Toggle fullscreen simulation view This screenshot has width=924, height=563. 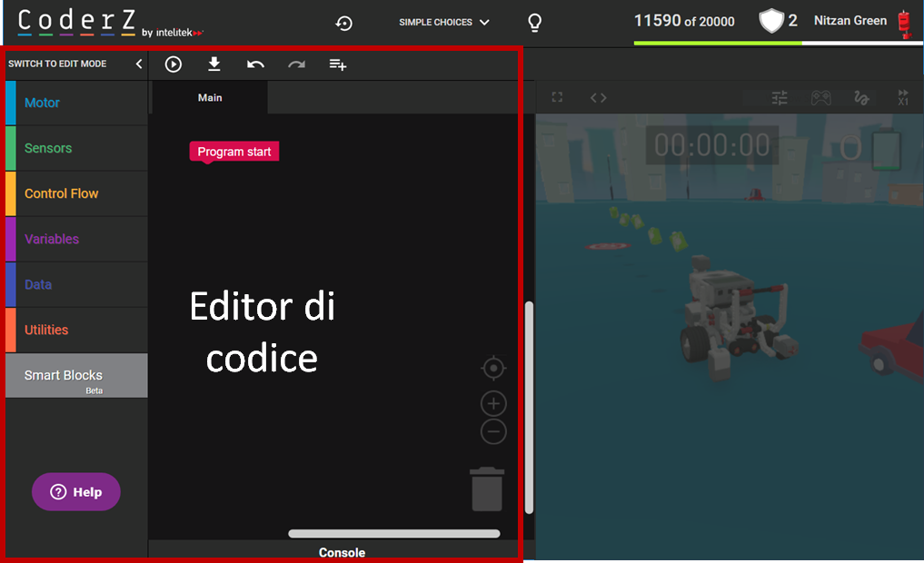(557, 97)
